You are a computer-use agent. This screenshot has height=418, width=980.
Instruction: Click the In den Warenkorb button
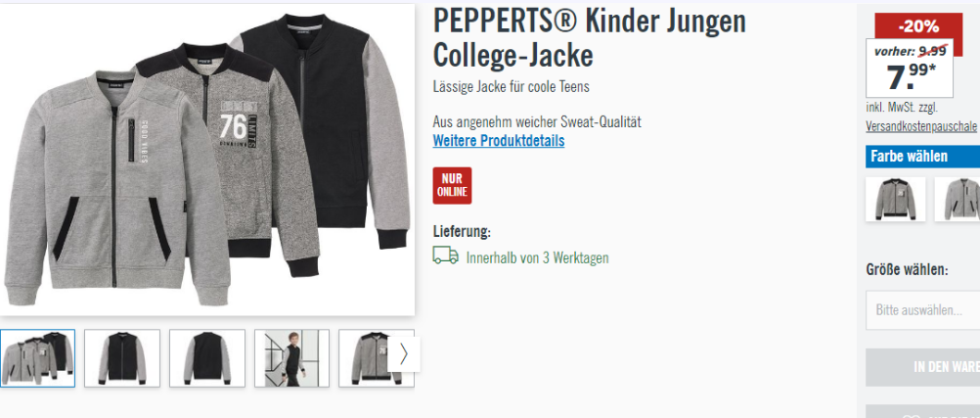click(x=922, y=367)
